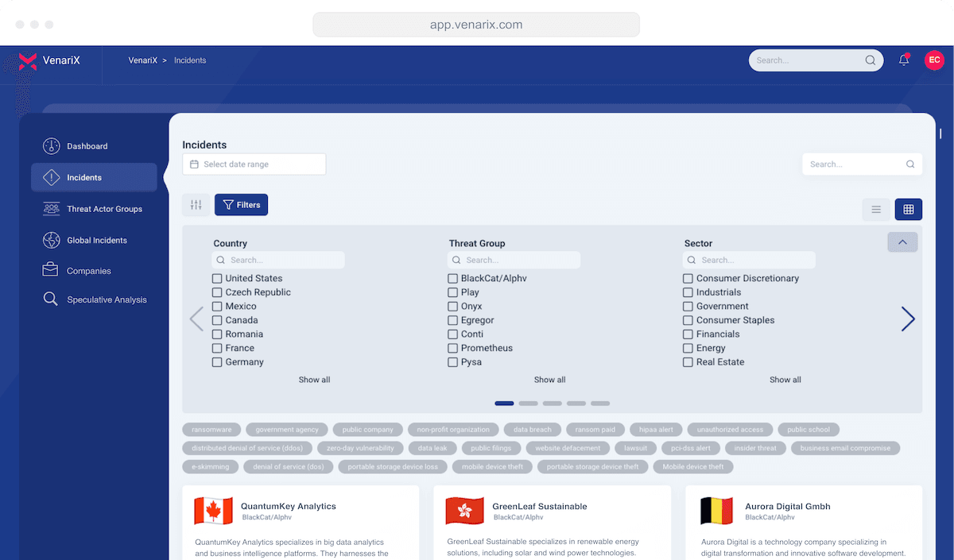Switch to grid view layout
Viewport: 954px width, 560px height.
908,210
